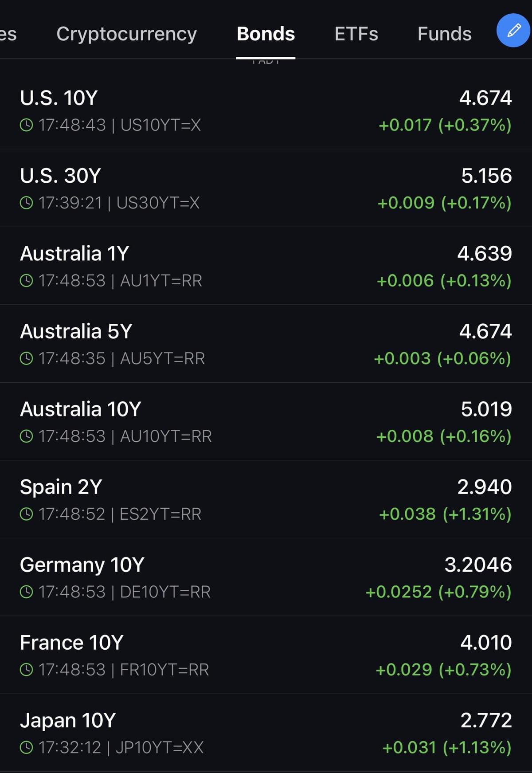
Task: Tap the Japan 10Y yield 2.772
Action: 486,720
